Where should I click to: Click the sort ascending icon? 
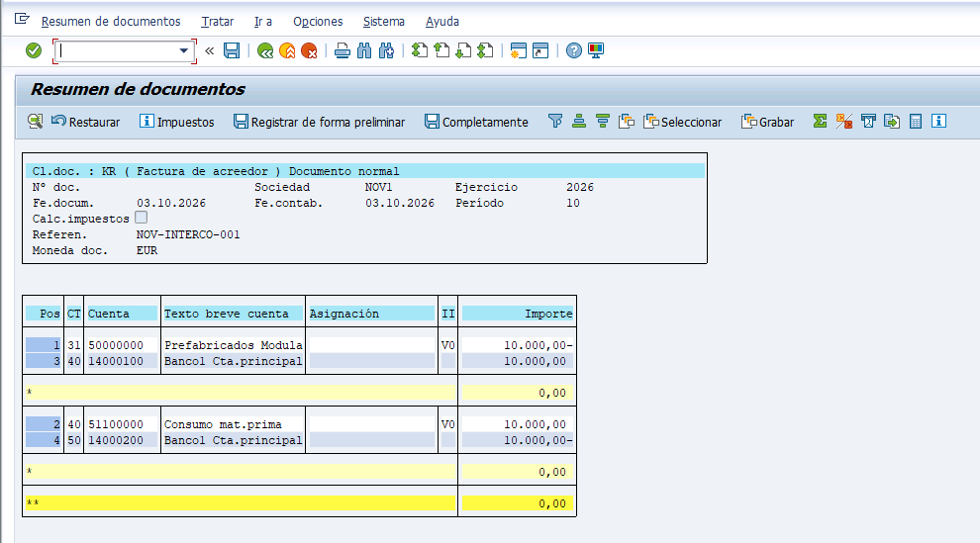click(579, 121)
